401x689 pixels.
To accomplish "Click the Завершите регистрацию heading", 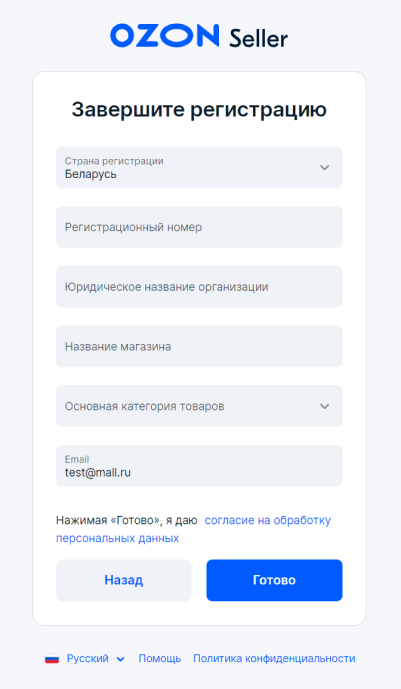I will 199,110.
